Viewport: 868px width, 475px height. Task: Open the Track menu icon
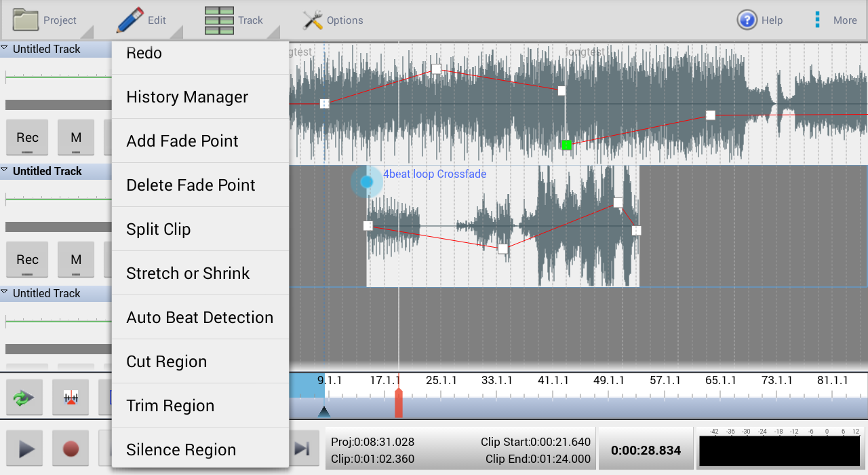coord(219,20)
